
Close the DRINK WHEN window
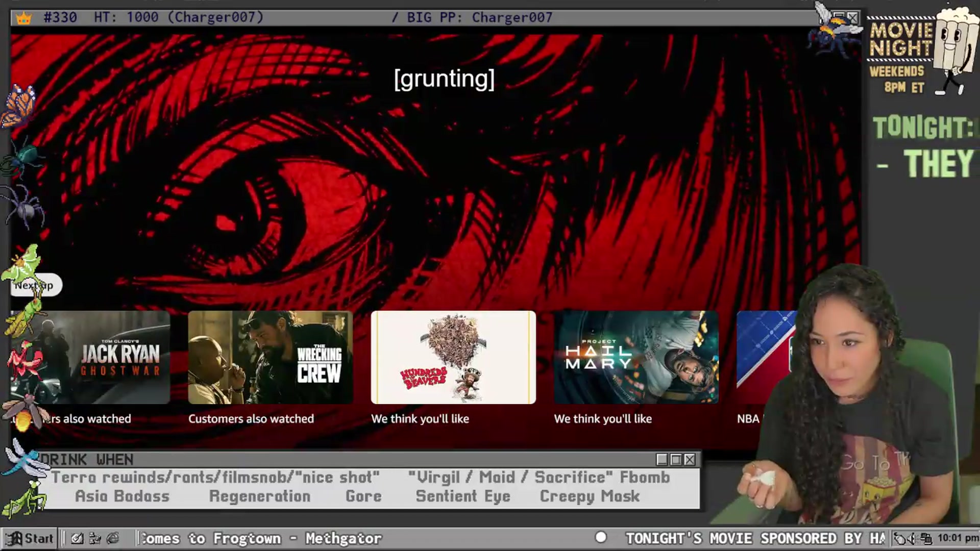690,460
